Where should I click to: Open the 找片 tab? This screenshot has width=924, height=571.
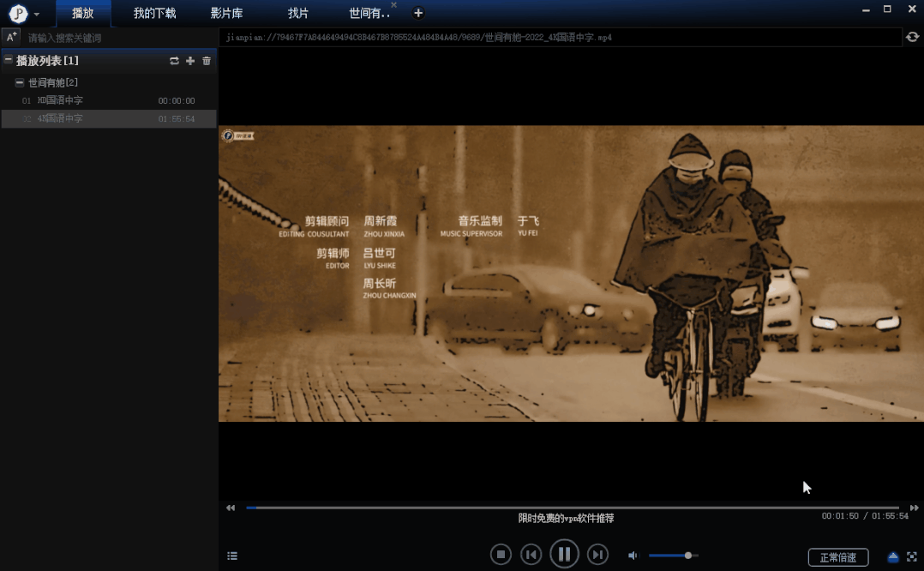[297, 13]
